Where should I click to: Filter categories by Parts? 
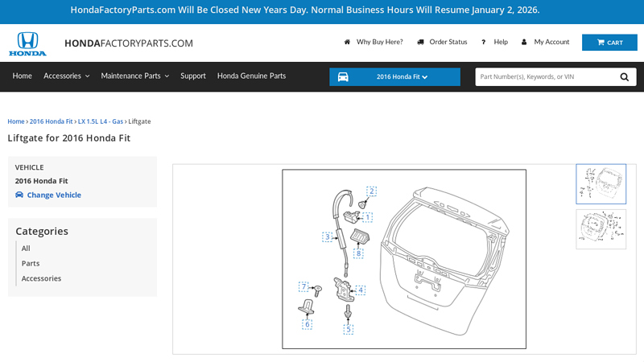31,263
